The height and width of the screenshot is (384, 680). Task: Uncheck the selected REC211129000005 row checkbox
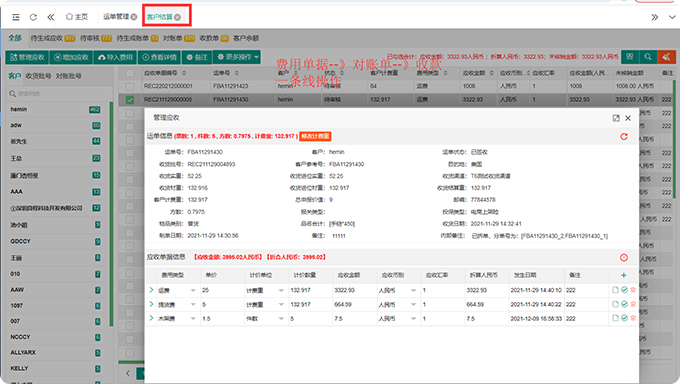tap(130, 100)
